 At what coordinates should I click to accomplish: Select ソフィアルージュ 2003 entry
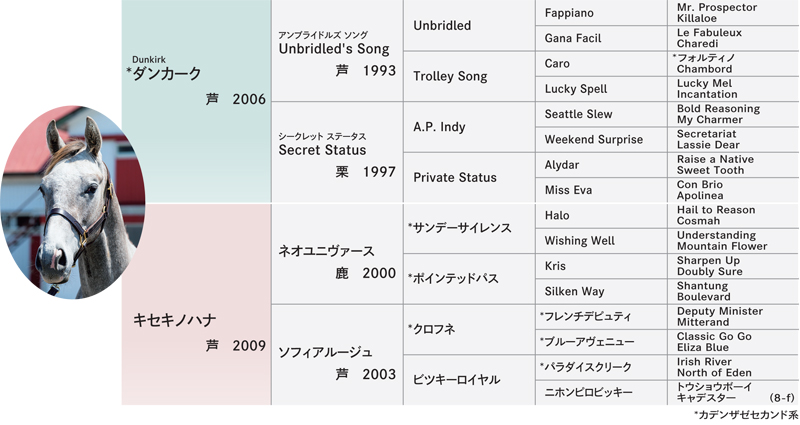pyautogui.click(x=337, y=355)
